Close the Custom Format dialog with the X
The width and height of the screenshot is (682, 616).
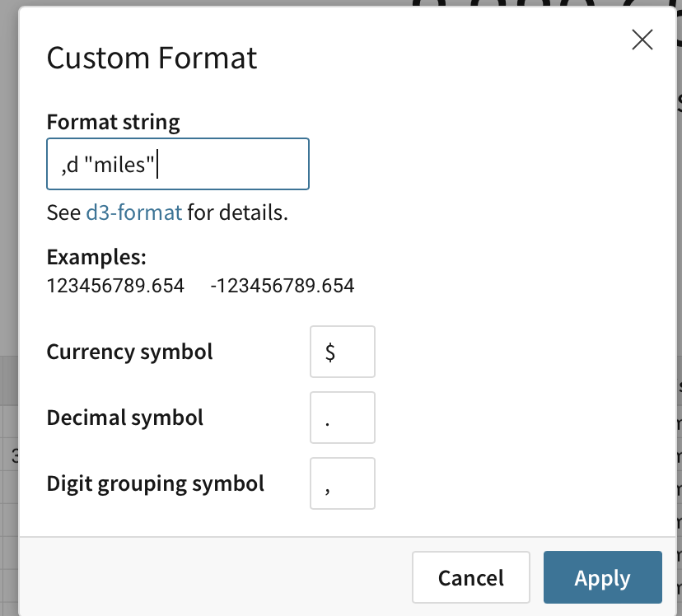642,39
